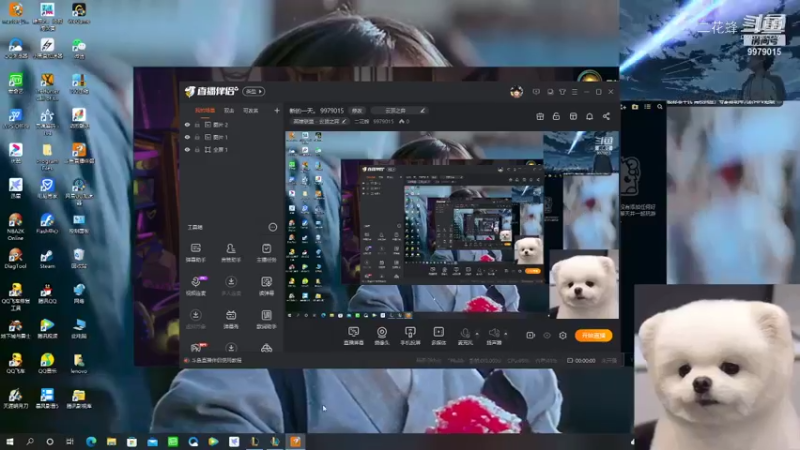The width and height of the screenshot is (800, 450).
Task: Open the danmaku assistant tool in toolbox
Action: pos(195,253)
